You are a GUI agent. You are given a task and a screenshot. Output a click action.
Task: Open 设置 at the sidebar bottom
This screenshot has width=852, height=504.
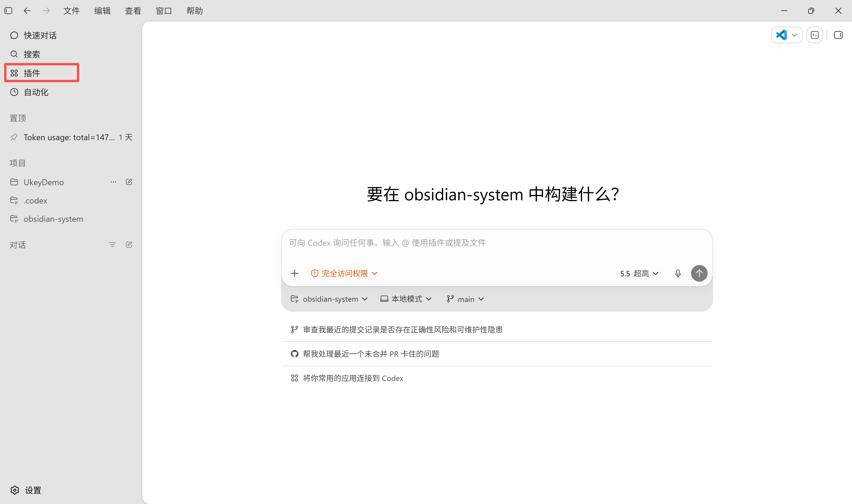[x=26, y=490]
